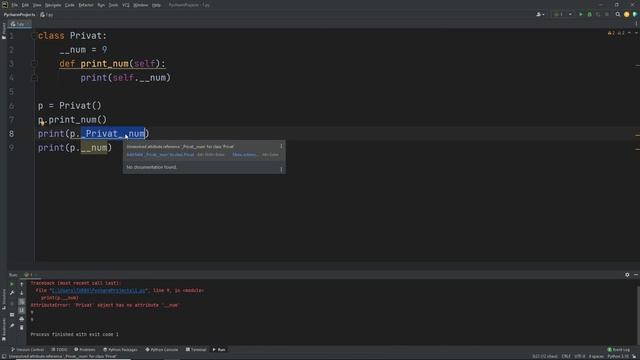Go to next highlighted error arrow
Screen dimensions: 640x360
(x=636, y=33)
